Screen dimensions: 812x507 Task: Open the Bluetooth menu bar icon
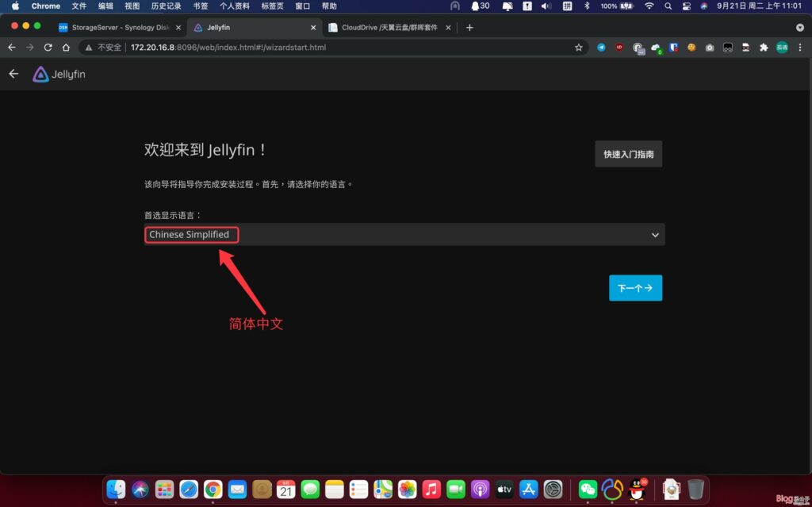coord(587,6)
